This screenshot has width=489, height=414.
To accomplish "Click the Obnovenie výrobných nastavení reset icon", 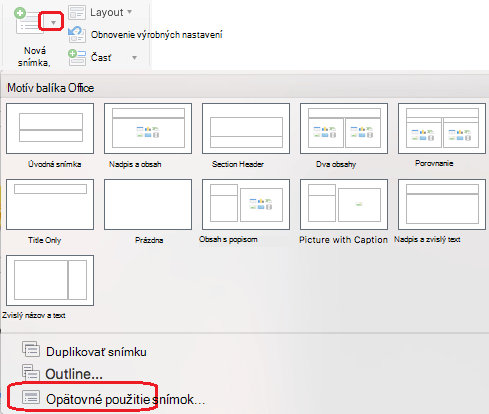I will [77, 34].
